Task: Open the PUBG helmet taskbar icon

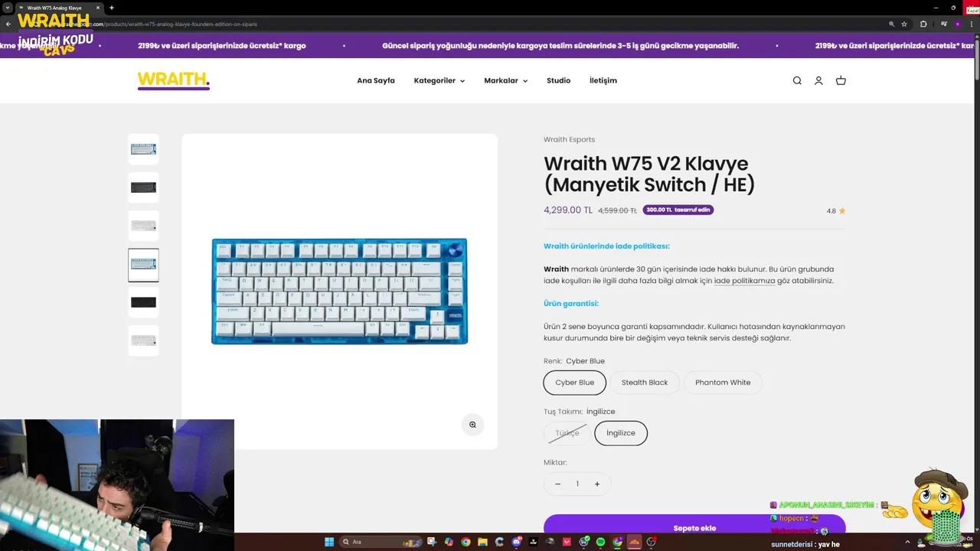Action: 550,542
